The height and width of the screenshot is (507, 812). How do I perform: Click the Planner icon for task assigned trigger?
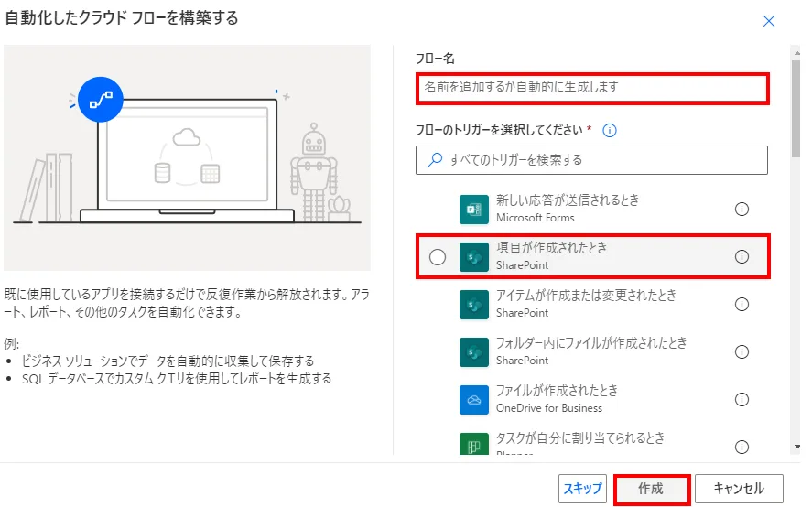[x=474, y=443]
